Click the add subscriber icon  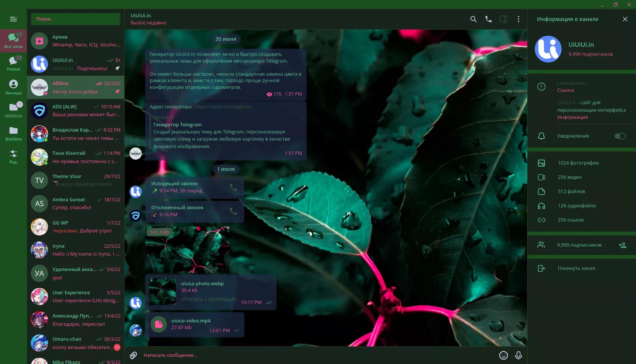[x=622, y=245]
